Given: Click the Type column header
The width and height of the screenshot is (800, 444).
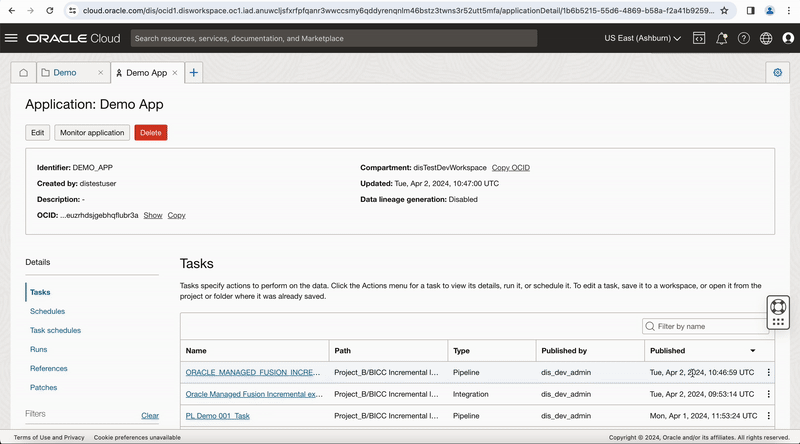Looking at the screenshot, I should pyautogui.click(x=461, y=351).
